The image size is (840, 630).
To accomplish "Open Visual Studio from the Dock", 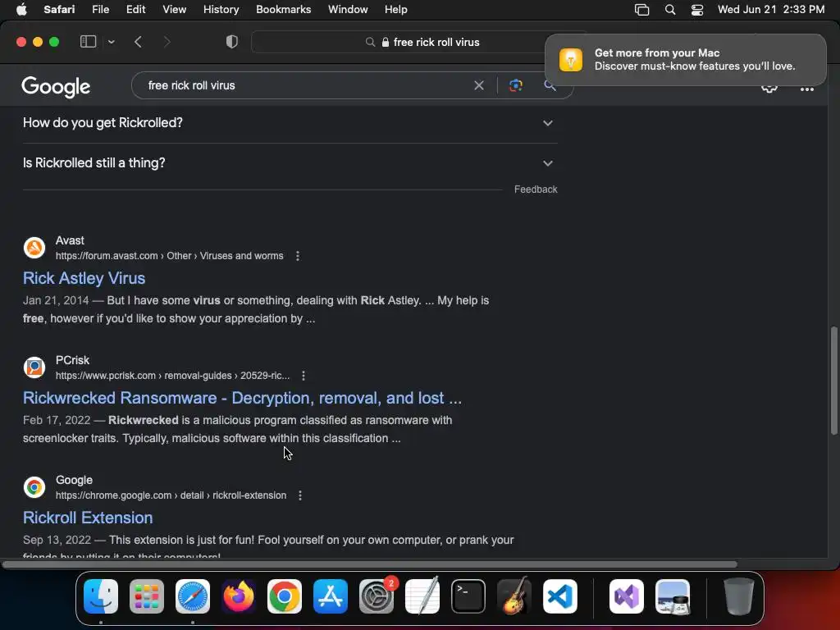I will [626, 596].
